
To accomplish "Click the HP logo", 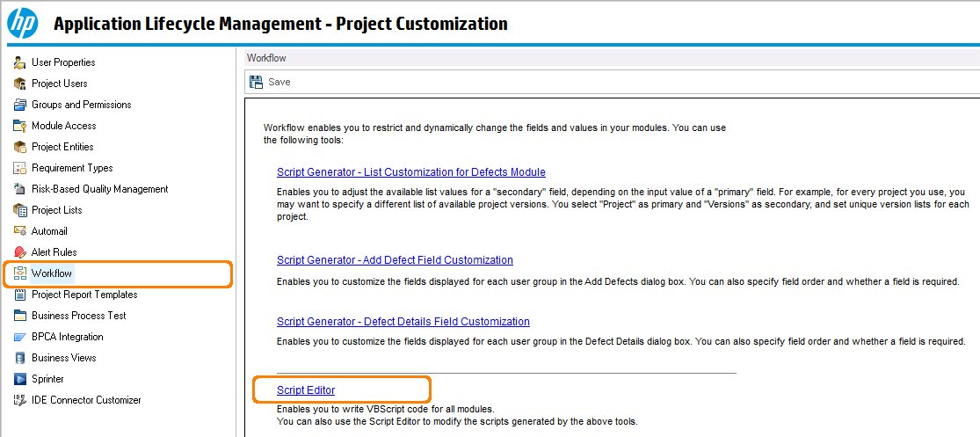I will click(x=23, y=24).
